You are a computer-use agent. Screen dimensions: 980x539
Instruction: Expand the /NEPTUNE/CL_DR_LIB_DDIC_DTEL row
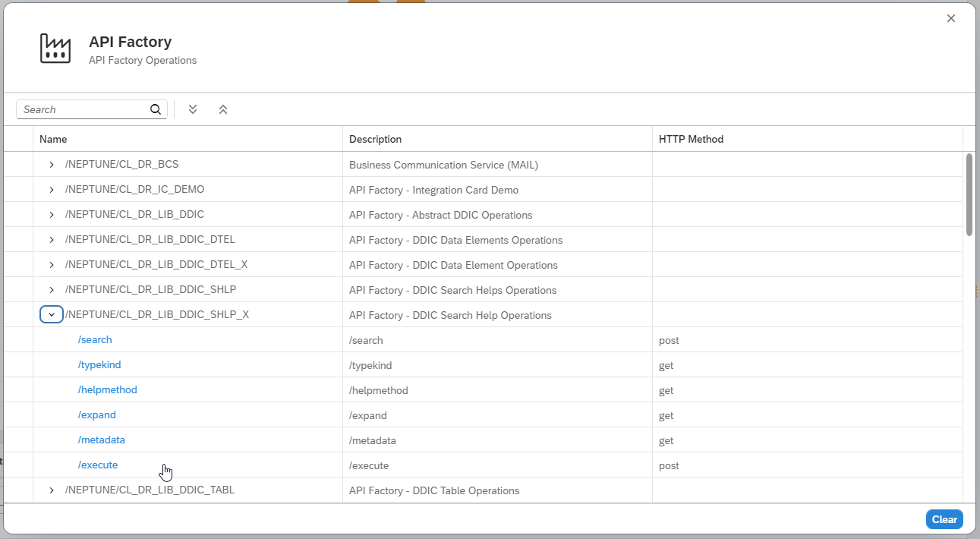pos(51,239)
